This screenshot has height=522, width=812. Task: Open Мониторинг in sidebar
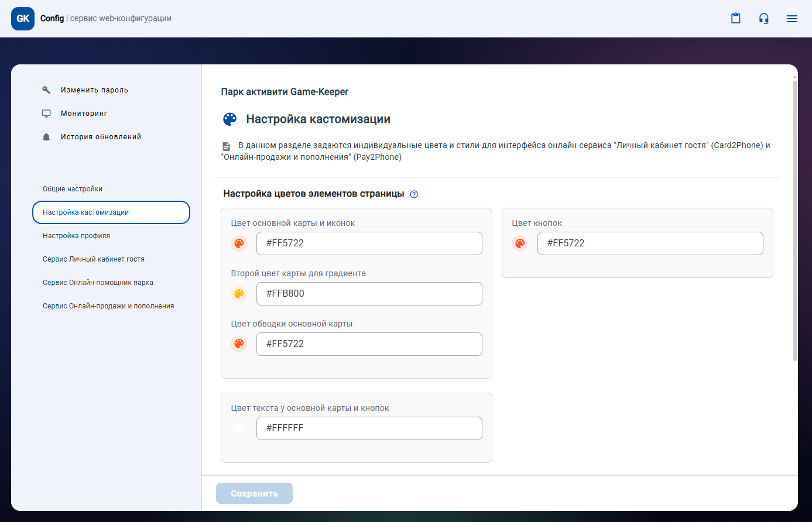pyautogui.click(x=84, y=114)
